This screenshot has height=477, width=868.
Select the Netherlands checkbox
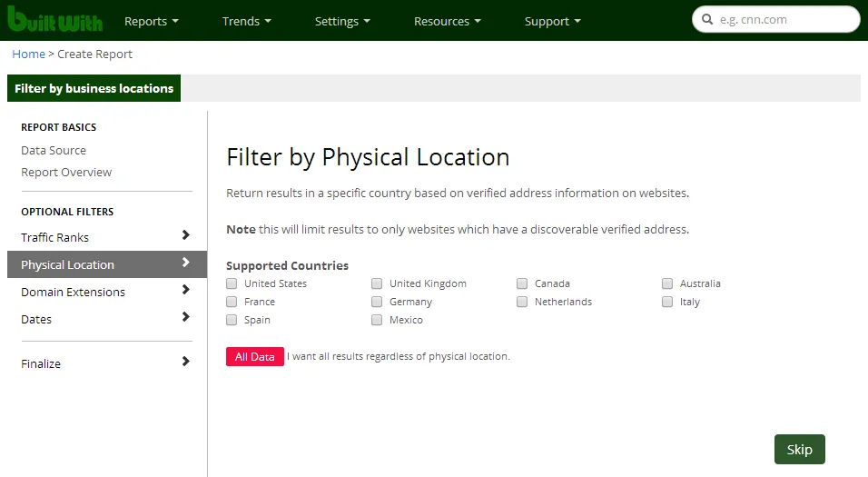(x=522, y=302)
